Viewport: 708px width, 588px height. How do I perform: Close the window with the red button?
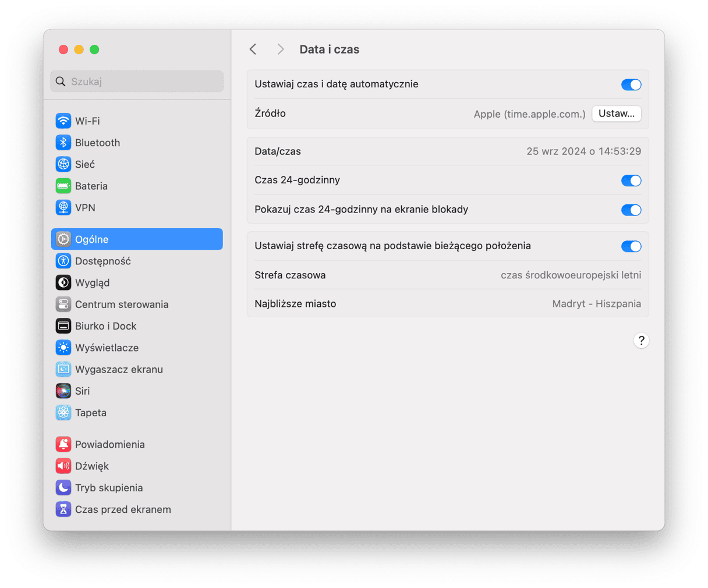pos(63,49)
